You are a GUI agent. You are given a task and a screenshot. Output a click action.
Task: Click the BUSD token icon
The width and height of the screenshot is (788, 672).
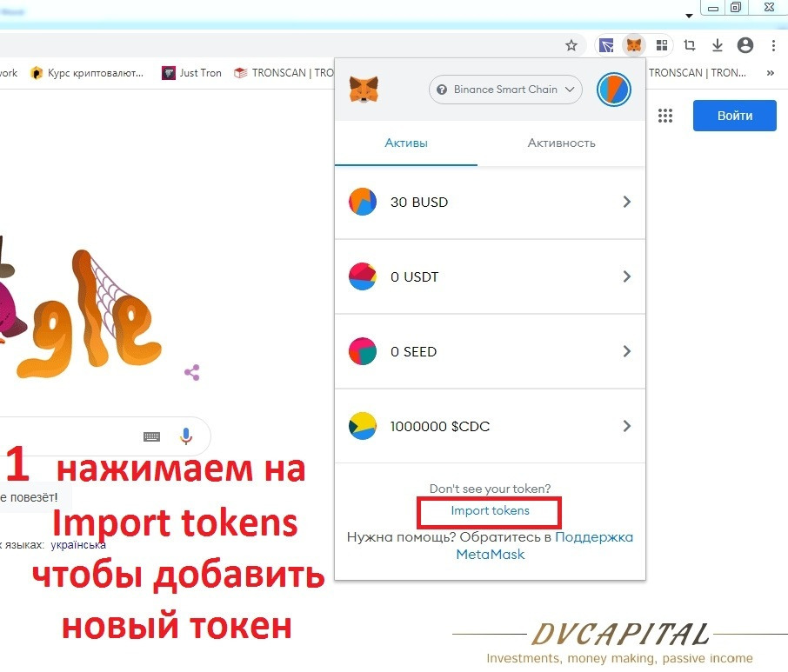363,202
